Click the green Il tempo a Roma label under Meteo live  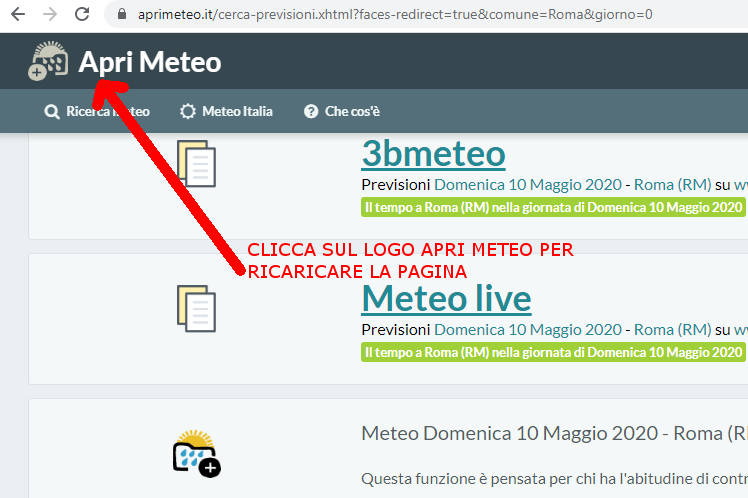point(553,353)
